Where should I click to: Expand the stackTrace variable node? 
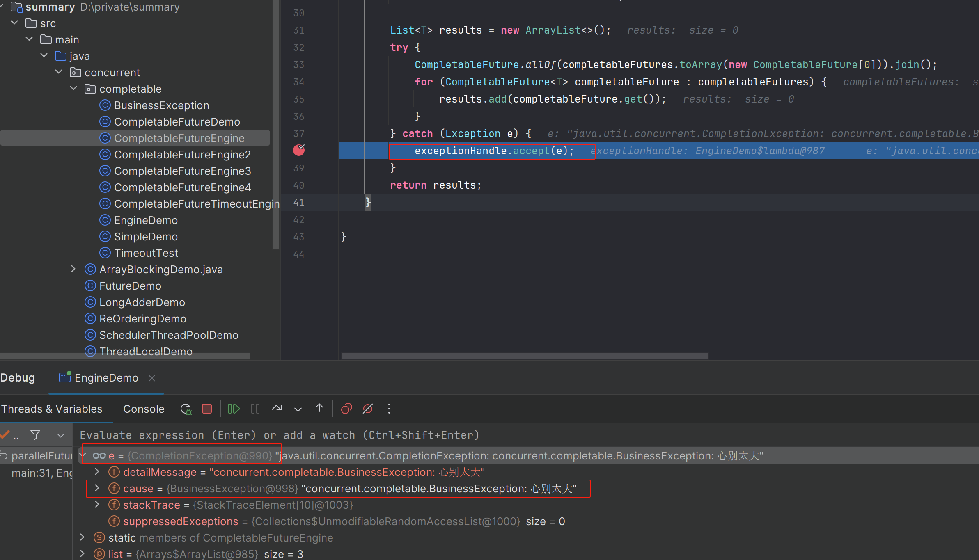[x=97, y=505]
